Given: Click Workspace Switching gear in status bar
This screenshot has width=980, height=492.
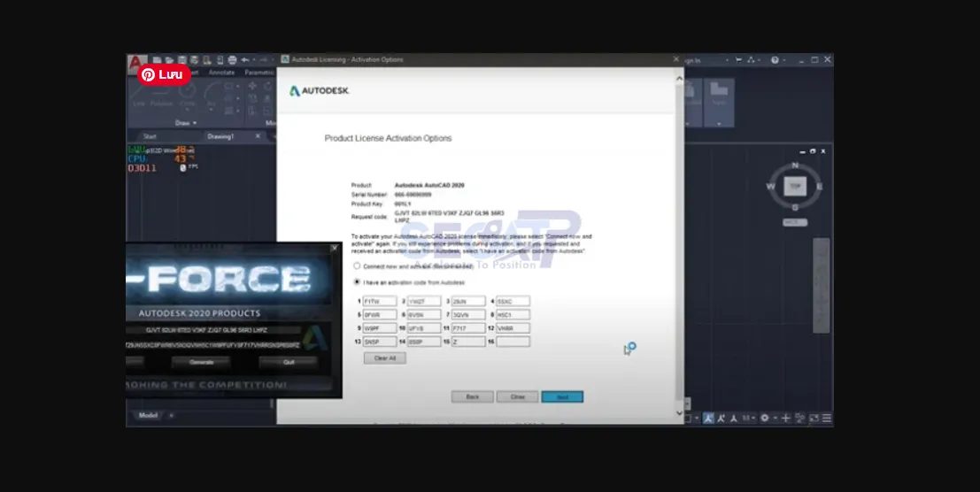Looking at the screenshot, I should click(x=764, y=419).
